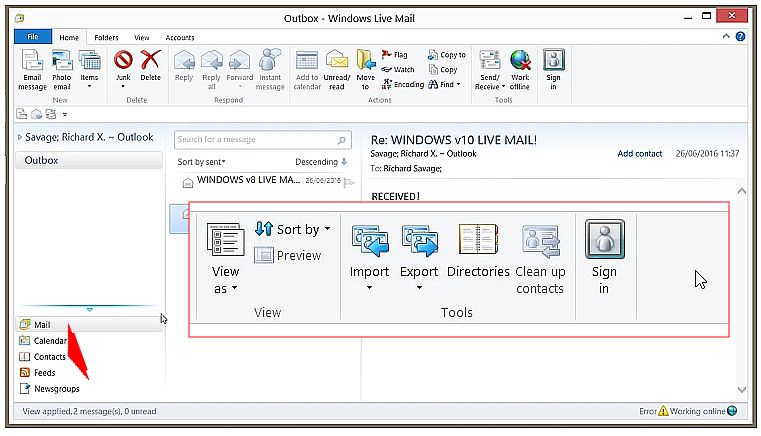Choose Copy to in Actions
This screenshot has width=761, height=436.
(447, 55)
